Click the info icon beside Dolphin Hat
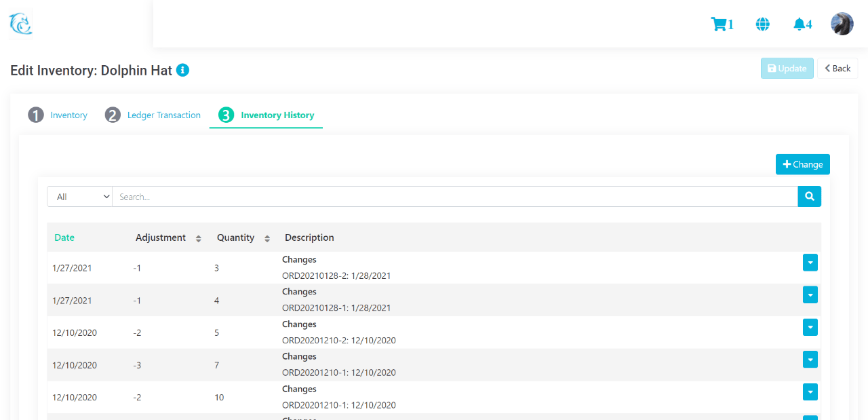The width and height of the screenshot is (868, 420). point(182,70)
